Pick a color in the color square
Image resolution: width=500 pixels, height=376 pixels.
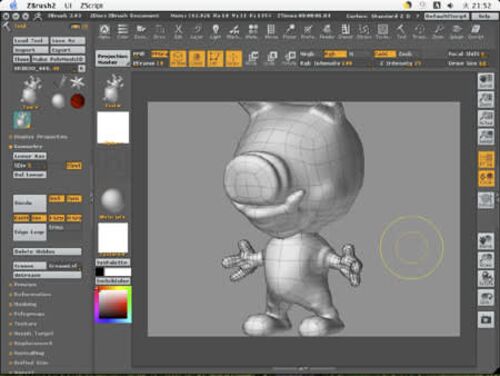tap(113, 304)
